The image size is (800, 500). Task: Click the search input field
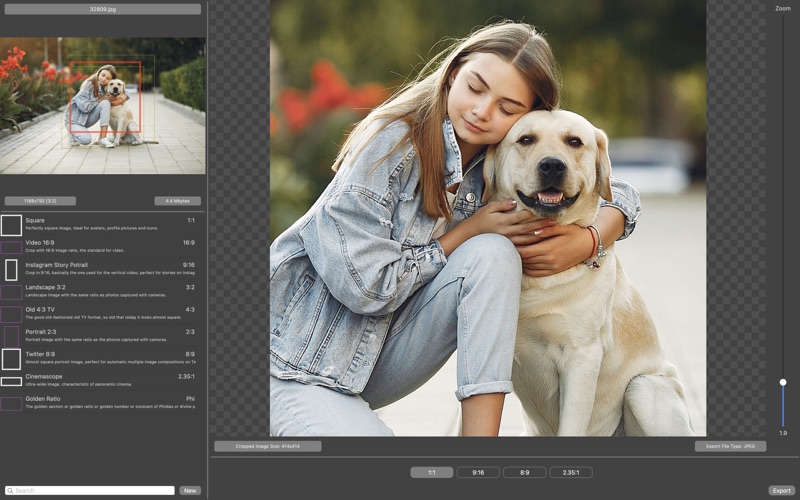tap(90, 490)
